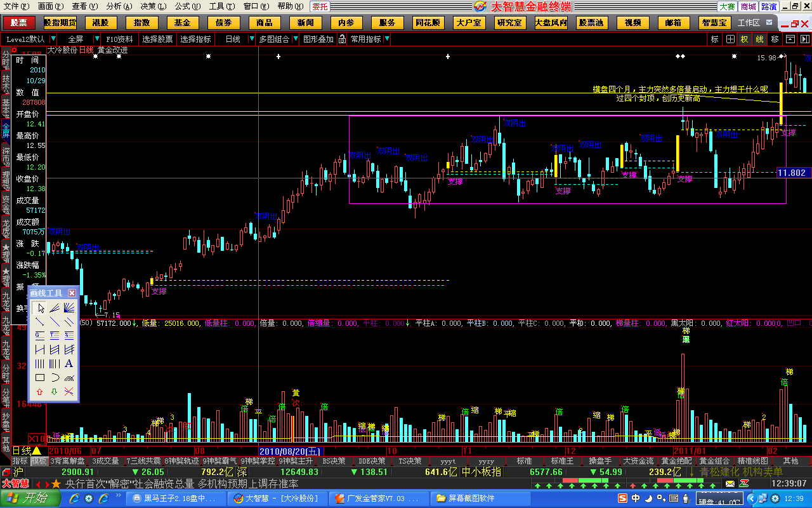Place a green down arrow marker
Viewport: 812px width, 508px height.
(55, 392)
